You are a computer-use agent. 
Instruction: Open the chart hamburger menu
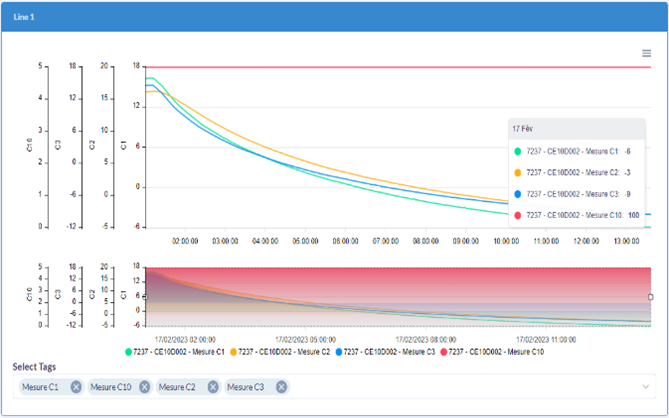647,54
